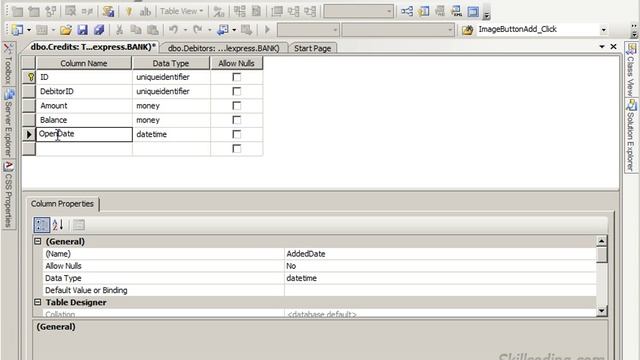Viewport: 640px width, 360px height.
Task: Click the Open File folder icon
Action: pos(66,29)
